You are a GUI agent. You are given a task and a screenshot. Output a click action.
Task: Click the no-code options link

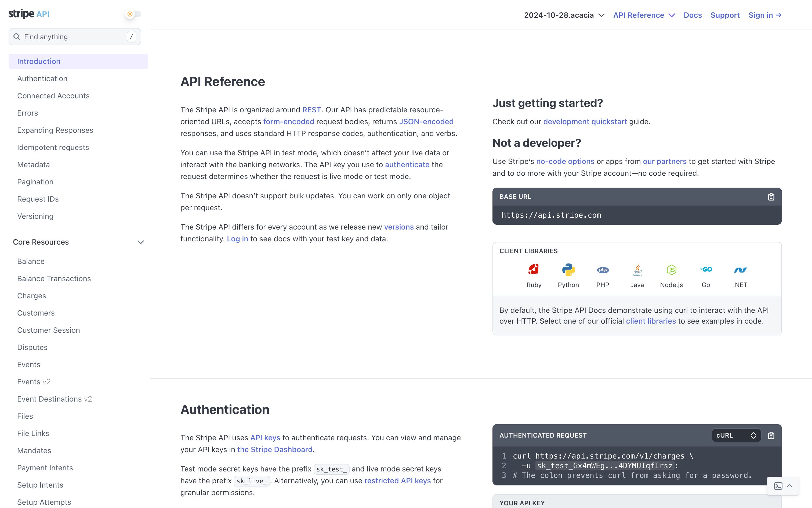click(565, 162)
